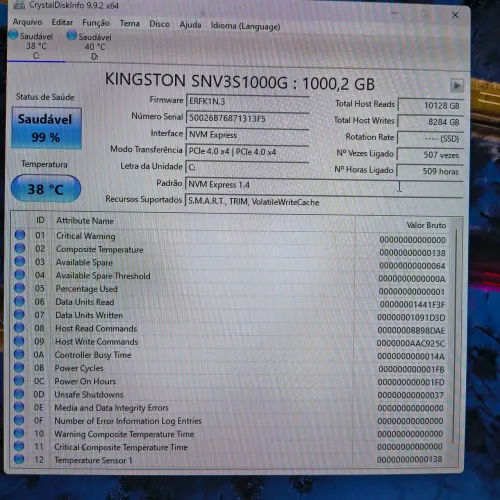Image resolution: width=500 pixels, height=500 pixels.
Task: Click the Total Host Writes value 8284 GB
Action: (x=431, y=122)
